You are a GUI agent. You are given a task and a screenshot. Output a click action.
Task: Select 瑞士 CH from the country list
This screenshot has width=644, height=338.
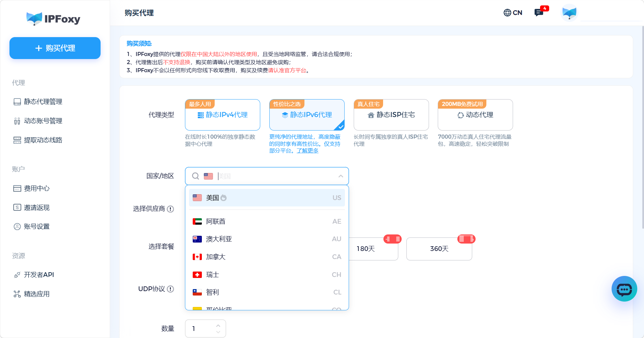click(x=267, y=275)
